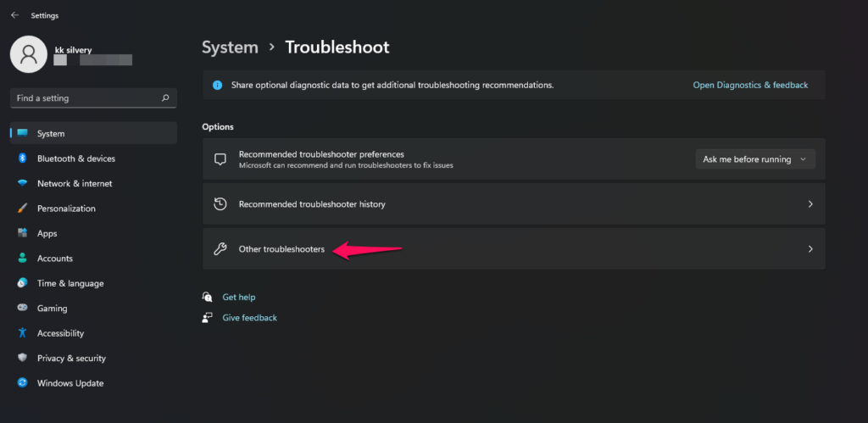Go to Network & internet section
Viewport: 868px width, 423px height.
(x=93, y=183)
